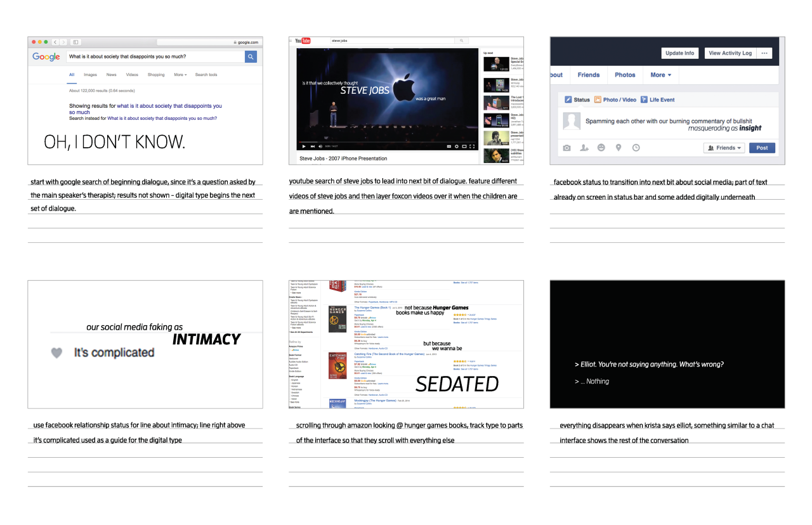Skip to next video in player
812x525 pixels.
pyautogui.click(x=312, y=146)
